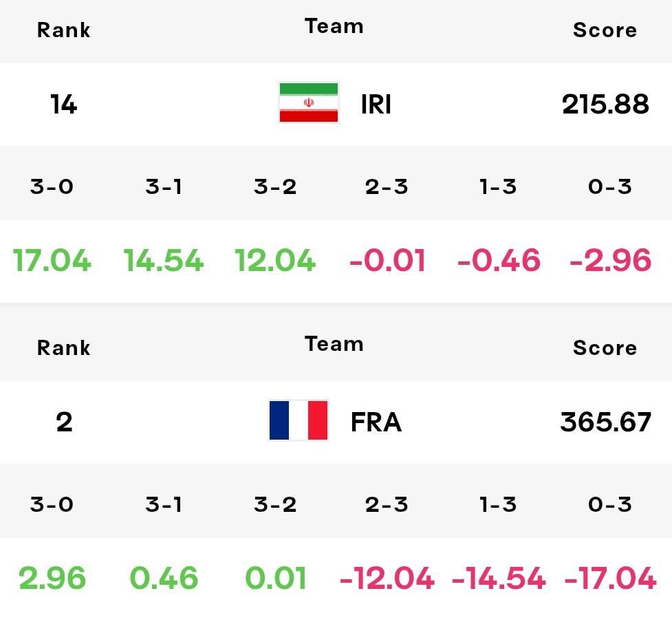The image size is (672, 624).
Task: Click the top Score column header
Action: pos(605,30)
